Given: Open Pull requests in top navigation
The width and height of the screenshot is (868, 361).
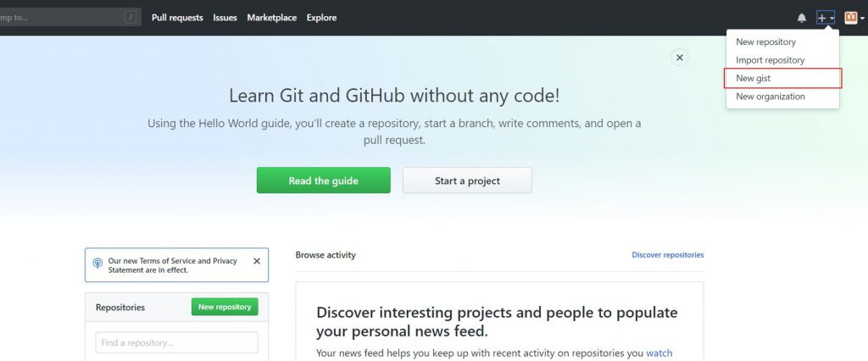Looking at the screenshot, I should pos(177,18).
